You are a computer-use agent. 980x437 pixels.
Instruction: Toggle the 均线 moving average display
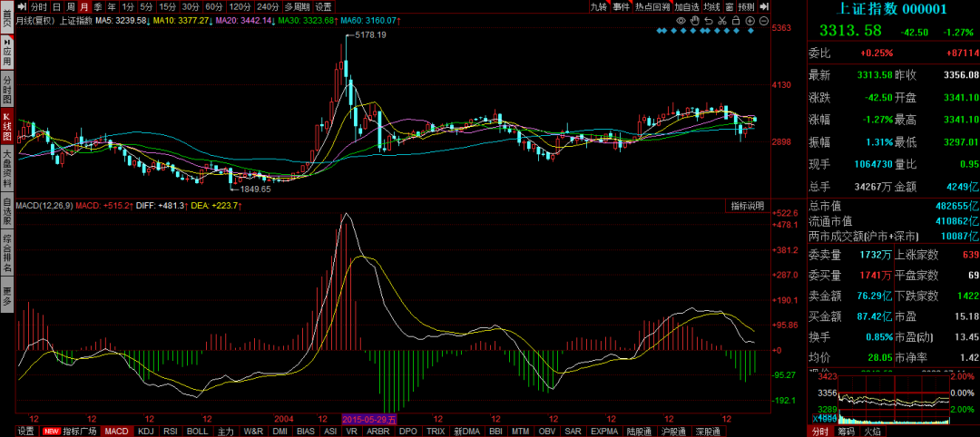711,6
